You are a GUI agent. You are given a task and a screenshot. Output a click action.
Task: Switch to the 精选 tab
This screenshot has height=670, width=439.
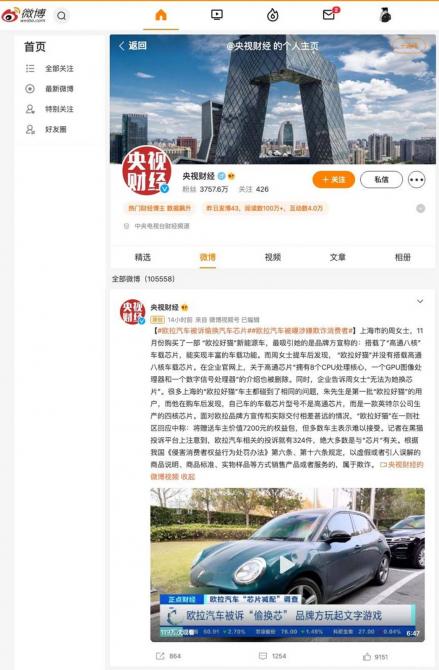tap(143, 257)
